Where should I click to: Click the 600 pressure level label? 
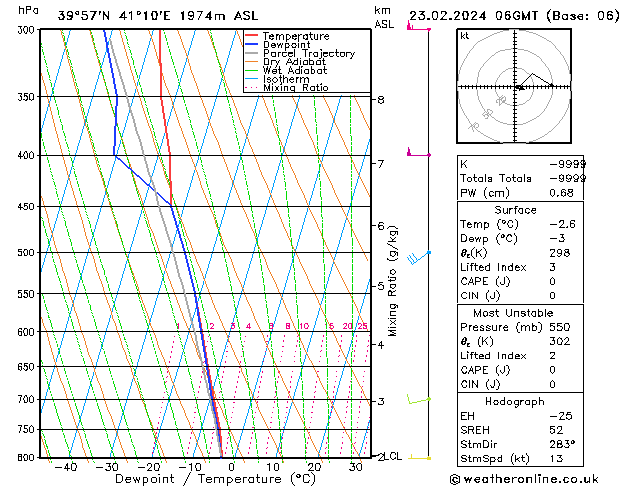pyautogui.click(x=28, y=332)
